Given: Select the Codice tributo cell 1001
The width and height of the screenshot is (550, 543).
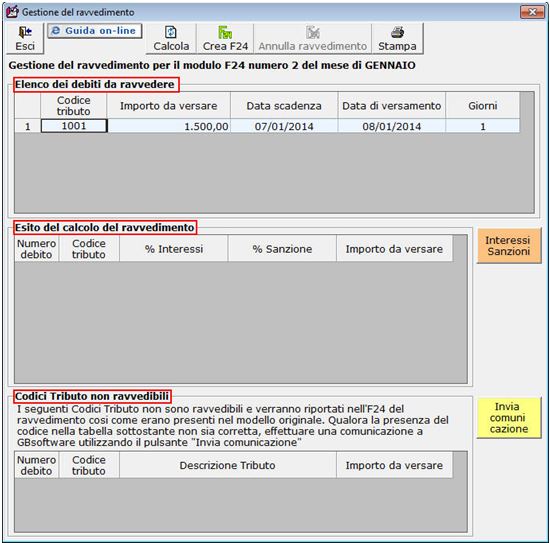Looking at the screenshot, I should [74, 126].
